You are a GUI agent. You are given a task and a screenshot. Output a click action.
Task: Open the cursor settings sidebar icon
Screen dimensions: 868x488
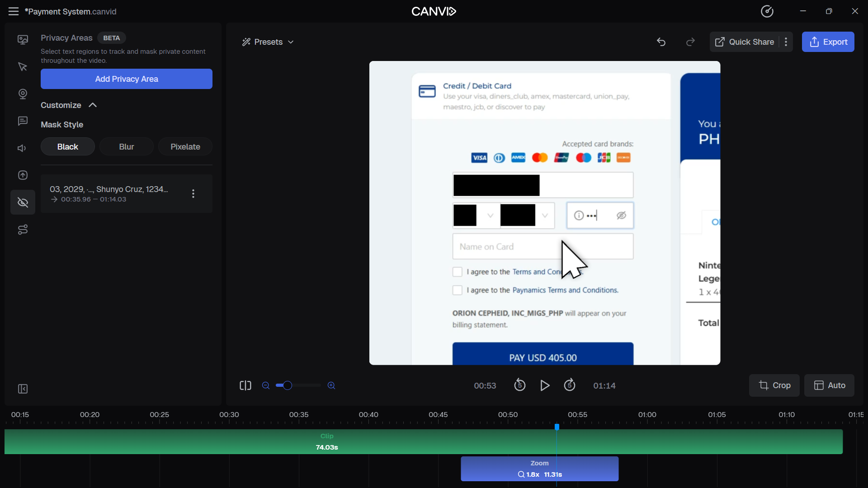[x=23, y=67]
